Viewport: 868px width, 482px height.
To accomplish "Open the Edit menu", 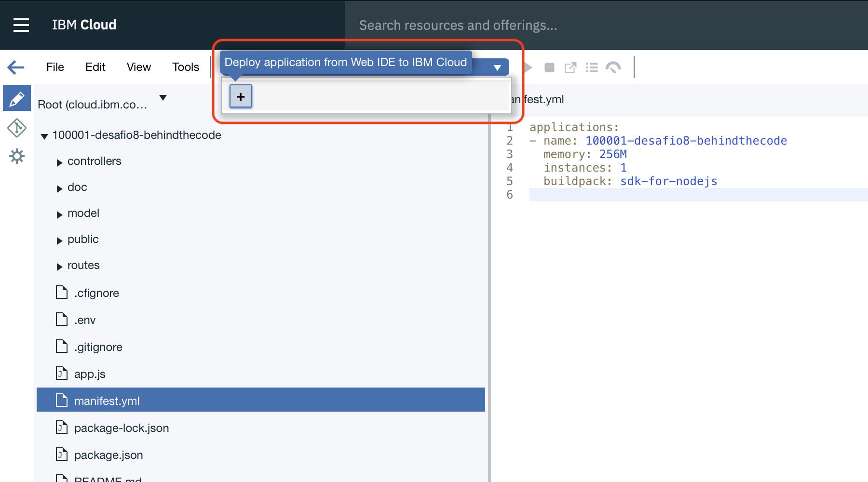I will pyautogui.click(x=95, y=67).
